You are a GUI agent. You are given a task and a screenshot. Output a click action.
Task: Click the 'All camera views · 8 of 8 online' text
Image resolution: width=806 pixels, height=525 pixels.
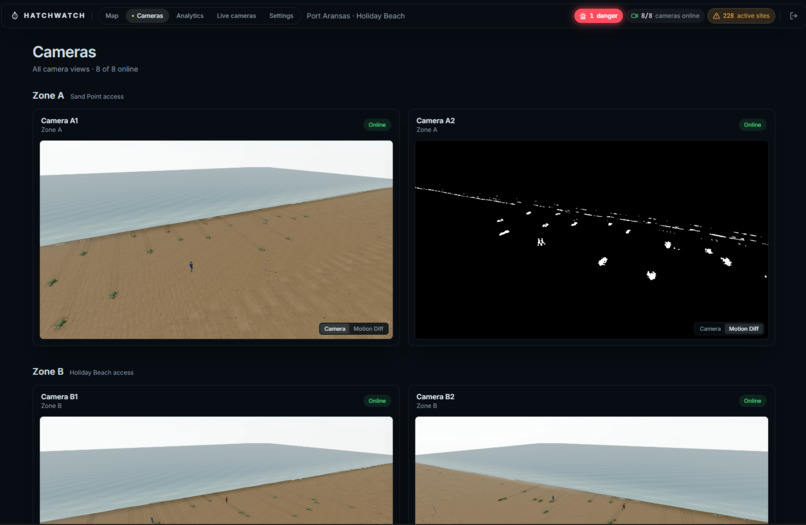tap(85, 69)
